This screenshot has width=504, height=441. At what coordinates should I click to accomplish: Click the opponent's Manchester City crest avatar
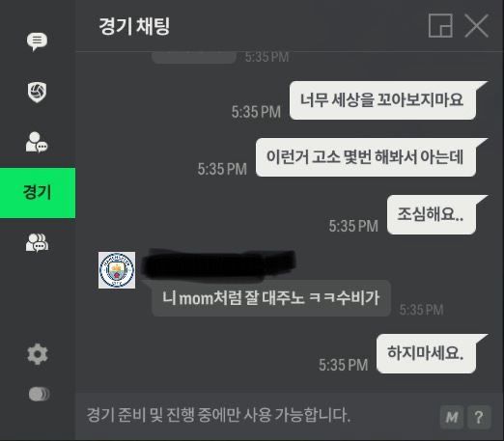click(x=117, y=270)
